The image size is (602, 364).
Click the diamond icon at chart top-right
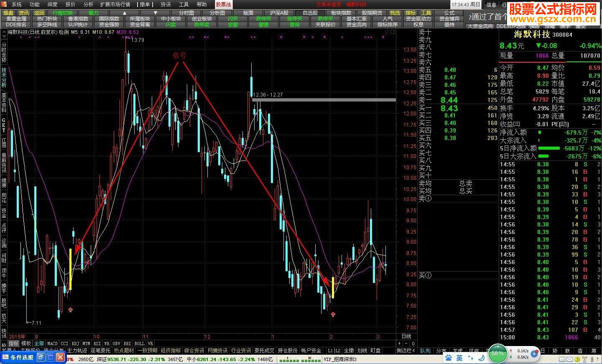[387, 32]
